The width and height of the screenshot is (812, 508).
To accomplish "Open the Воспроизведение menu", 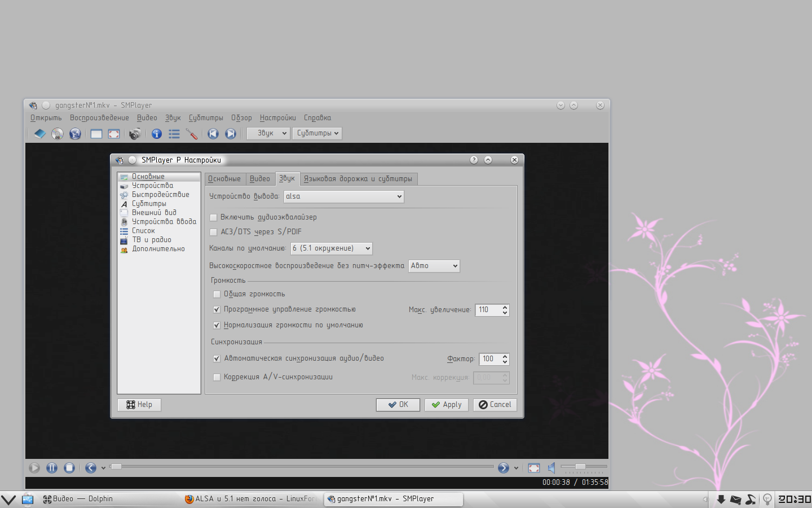I will click(x=99, y=118).
